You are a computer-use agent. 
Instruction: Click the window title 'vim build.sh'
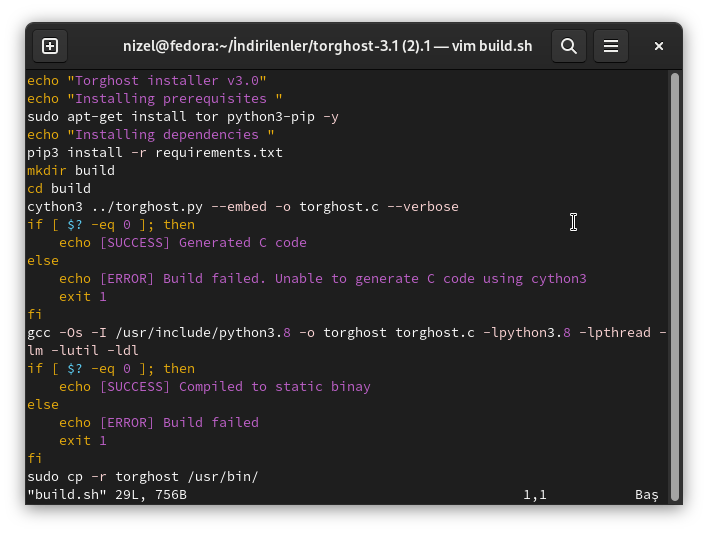click(x=492, y=46)
